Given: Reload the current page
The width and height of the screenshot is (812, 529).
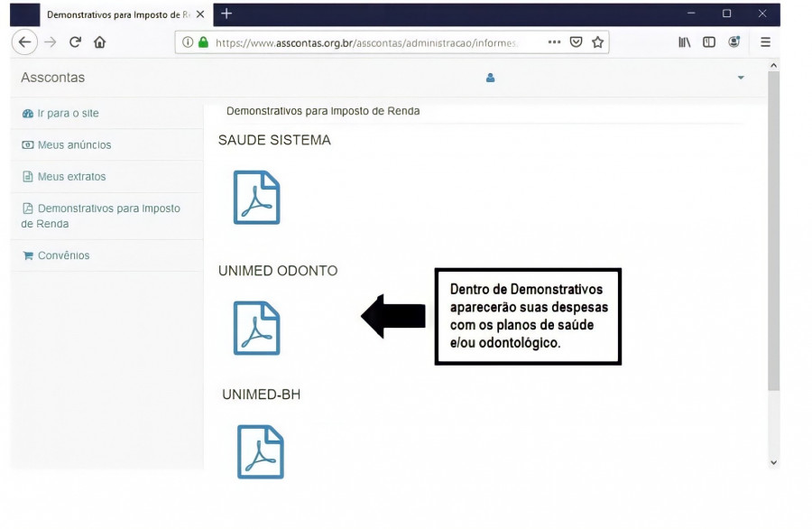Looking at the screenshot, I should (75, 42).
